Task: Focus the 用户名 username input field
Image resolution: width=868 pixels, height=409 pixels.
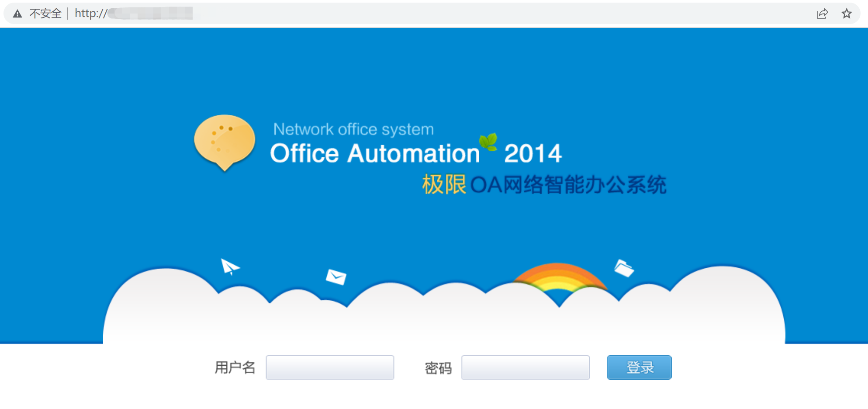Action: pos(330,367)
